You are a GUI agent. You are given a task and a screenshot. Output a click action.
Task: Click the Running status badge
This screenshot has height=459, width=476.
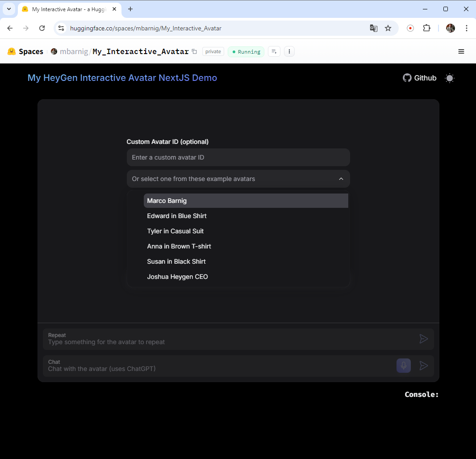click(246, 52)
